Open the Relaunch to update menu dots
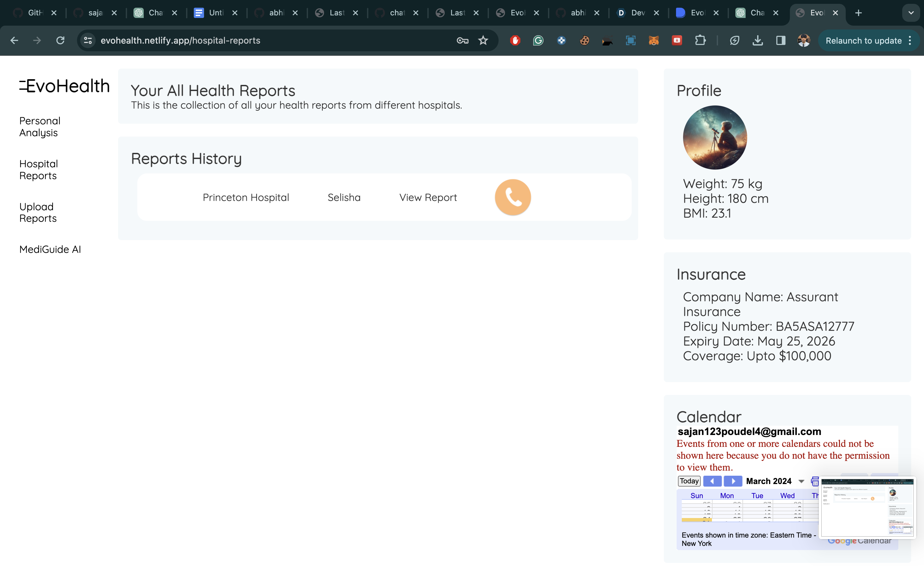Screen dimensions: 924x577 click(910, 40)
